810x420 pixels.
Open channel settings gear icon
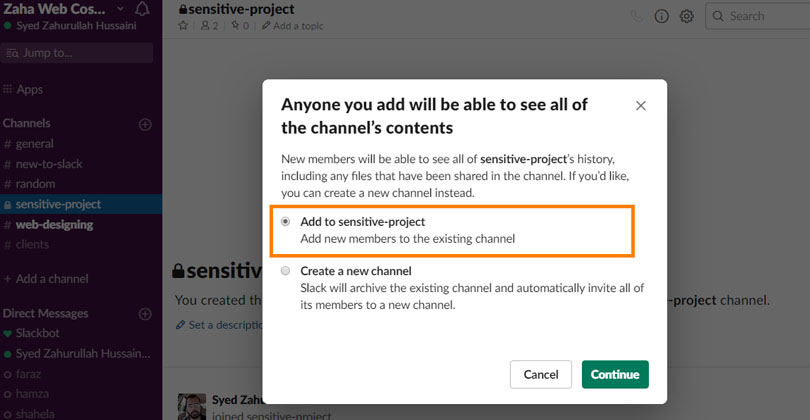686,16
